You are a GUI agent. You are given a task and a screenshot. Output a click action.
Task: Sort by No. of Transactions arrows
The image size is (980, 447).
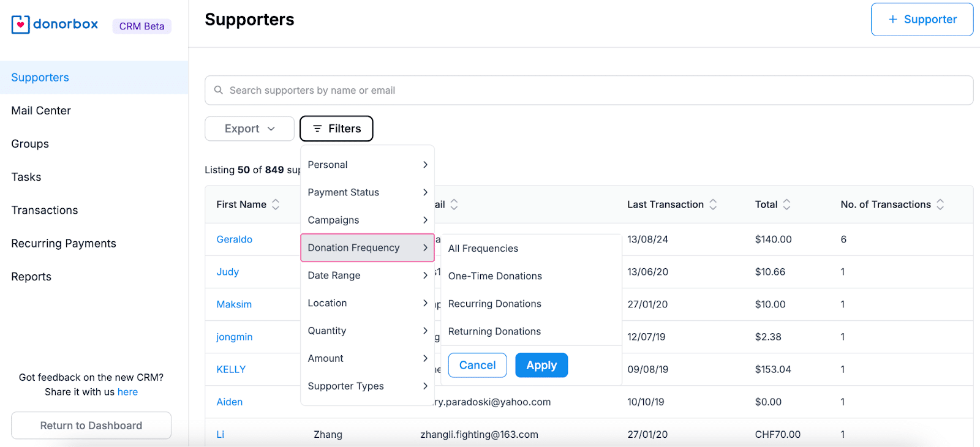pos(940,205)
